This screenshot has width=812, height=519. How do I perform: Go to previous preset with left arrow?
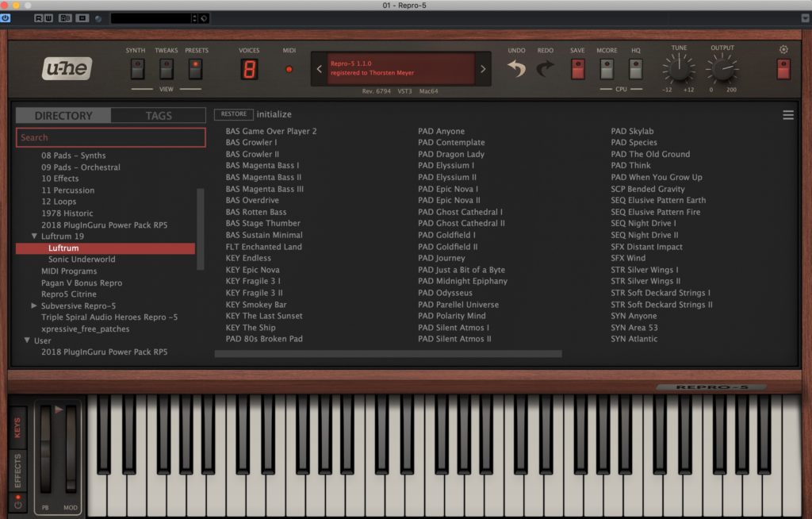coord(319,68)
